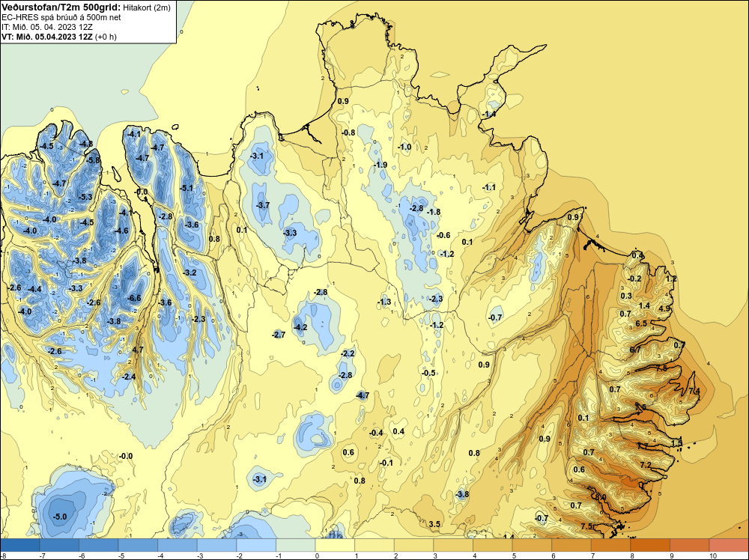
Task: Click the '-2.4' temperature value
Action: (x=129, y=377)
